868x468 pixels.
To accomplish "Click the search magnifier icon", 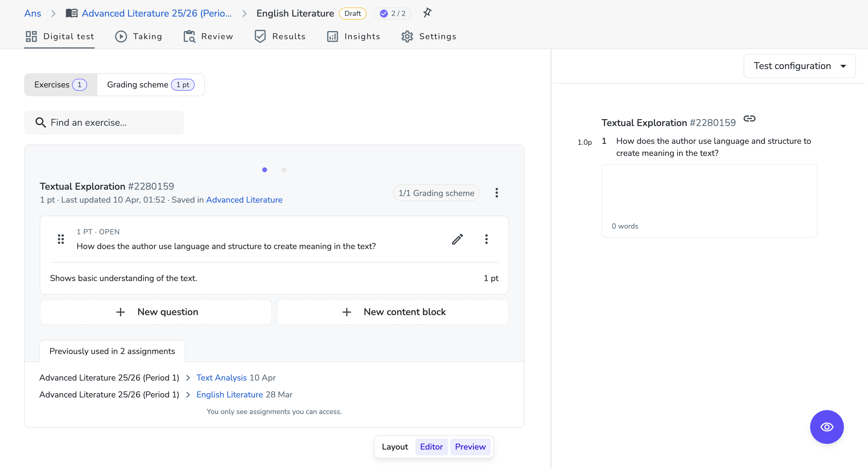I will pyautogui.click(x=41, y=123).
